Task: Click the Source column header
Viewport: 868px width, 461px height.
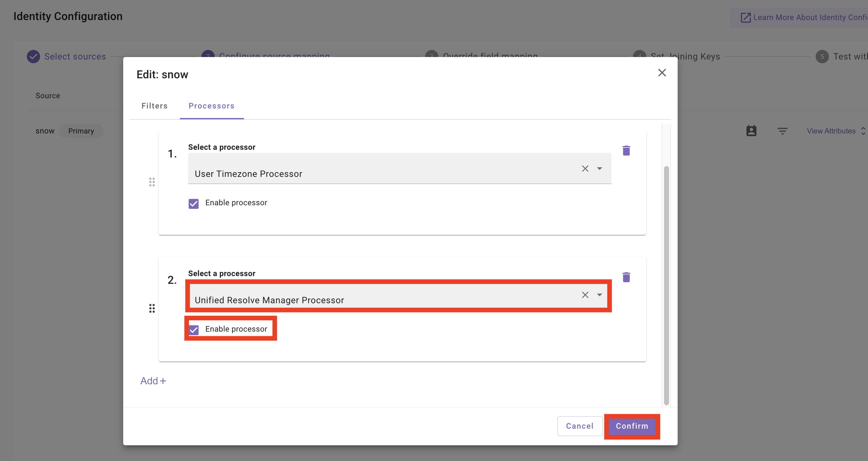Action: tap(48, 96)
